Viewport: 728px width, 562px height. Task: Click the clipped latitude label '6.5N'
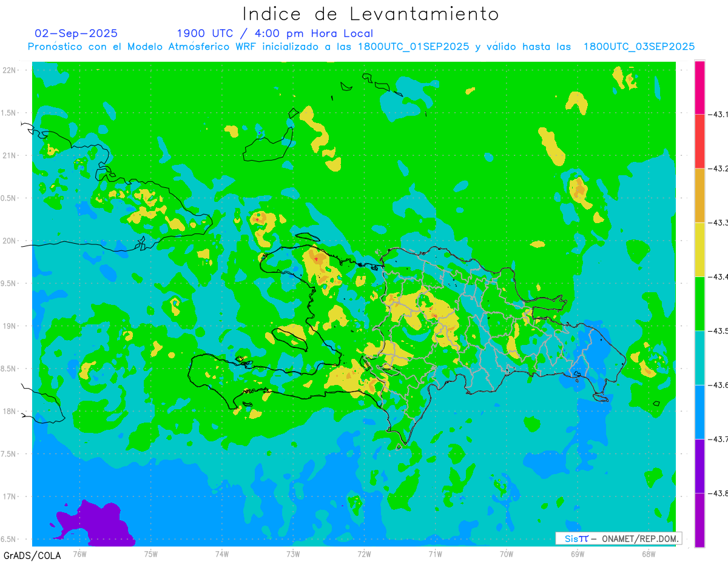(x=8, y=539)
